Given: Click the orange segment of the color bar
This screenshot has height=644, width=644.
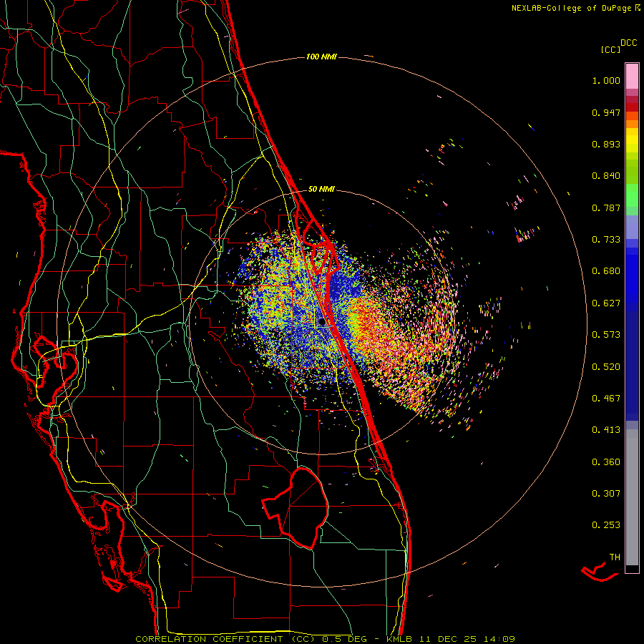Looking at the screenshot, I should point(632,124).
